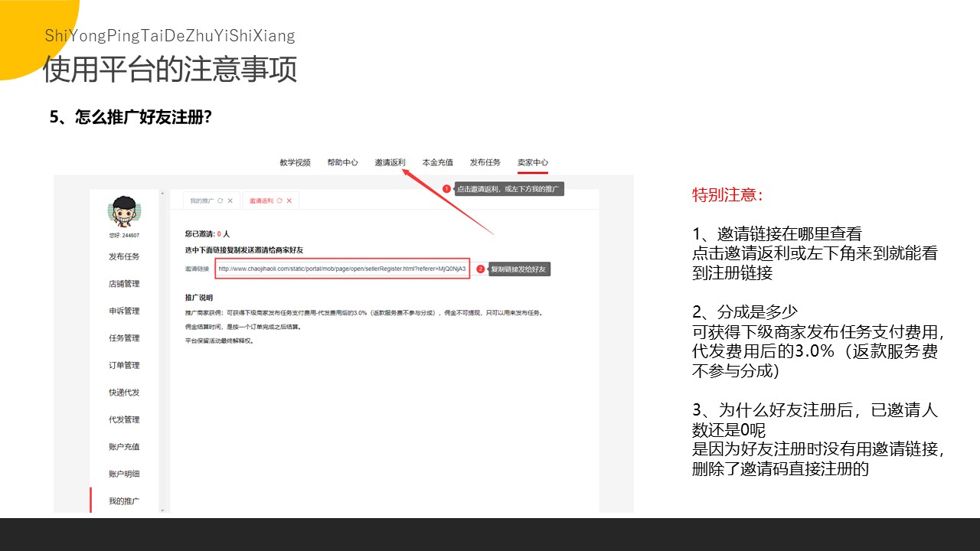
Task: Click the 选中下面链接复制发送邀请给商家好友 text
Action: [244, 250]
